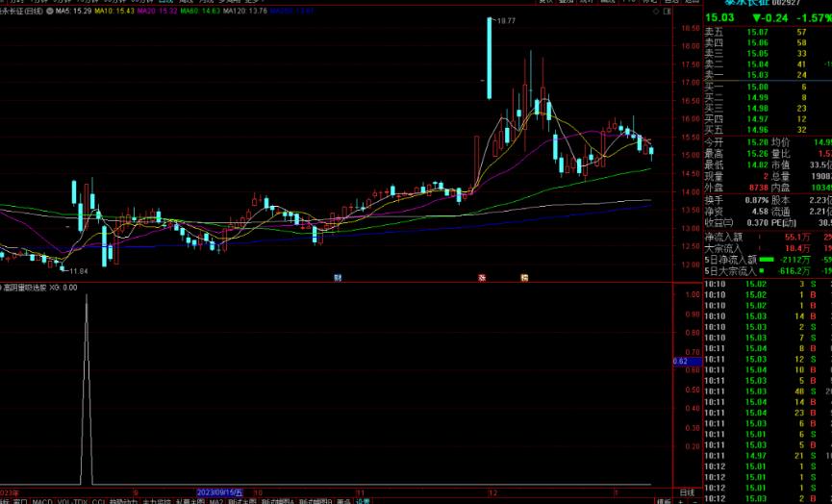Click the 10:11 trade of 23 lots
832x504 pixels.
[x=768, y=413]
